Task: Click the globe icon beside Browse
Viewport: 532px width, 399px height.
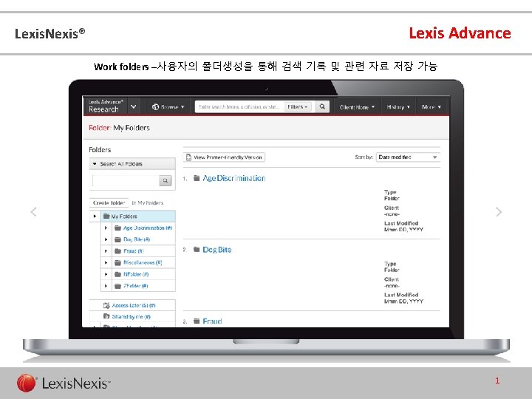Action: (x=155, y=107)
